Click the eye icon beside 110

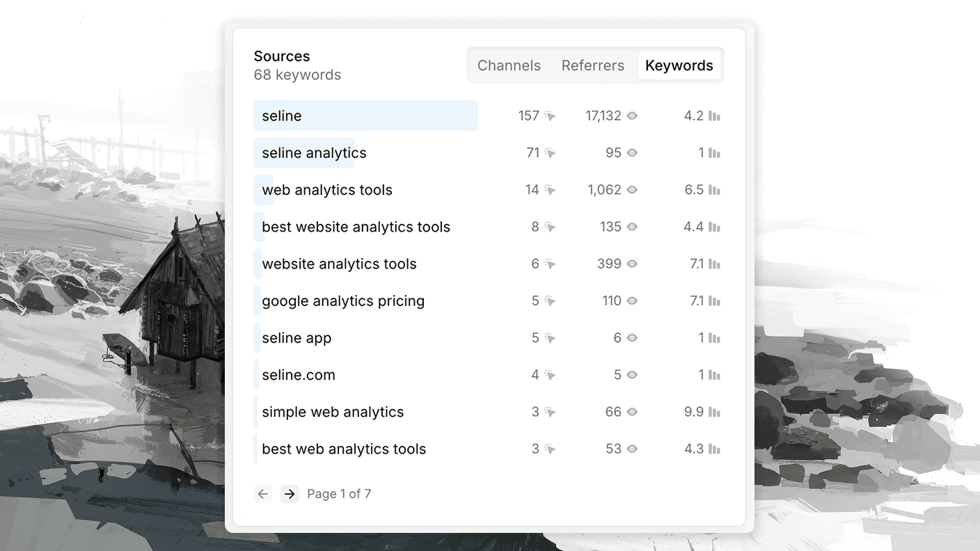coord(632,301)
